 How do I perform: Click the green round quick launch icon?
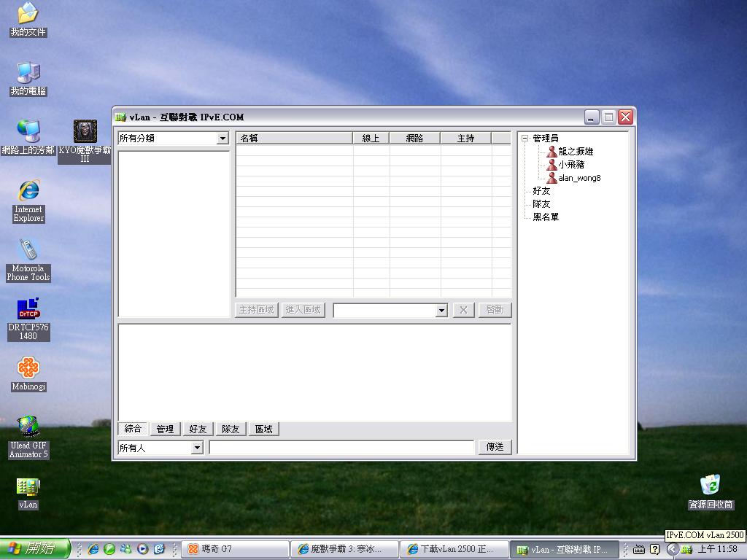click(109, 549)
